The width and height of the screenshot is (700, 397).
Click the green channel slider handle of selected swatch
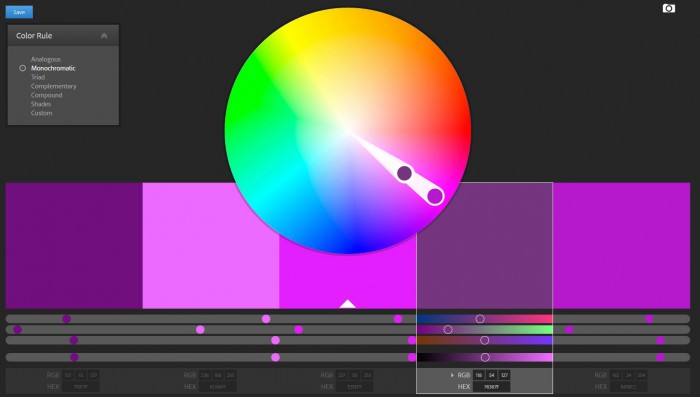(x=448, y=329)
